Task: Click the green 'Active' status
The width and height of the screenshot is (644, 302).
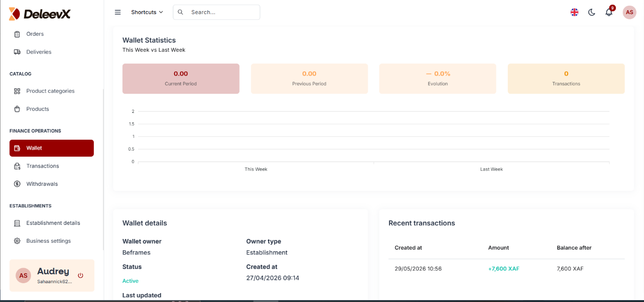Action: coord(131,281)
